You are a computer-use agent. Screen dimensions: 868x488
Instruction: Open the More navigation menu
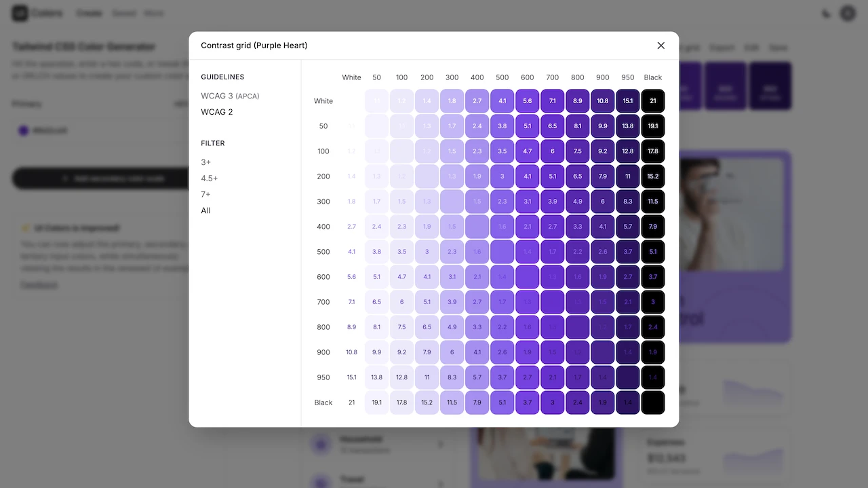point(154,13)
